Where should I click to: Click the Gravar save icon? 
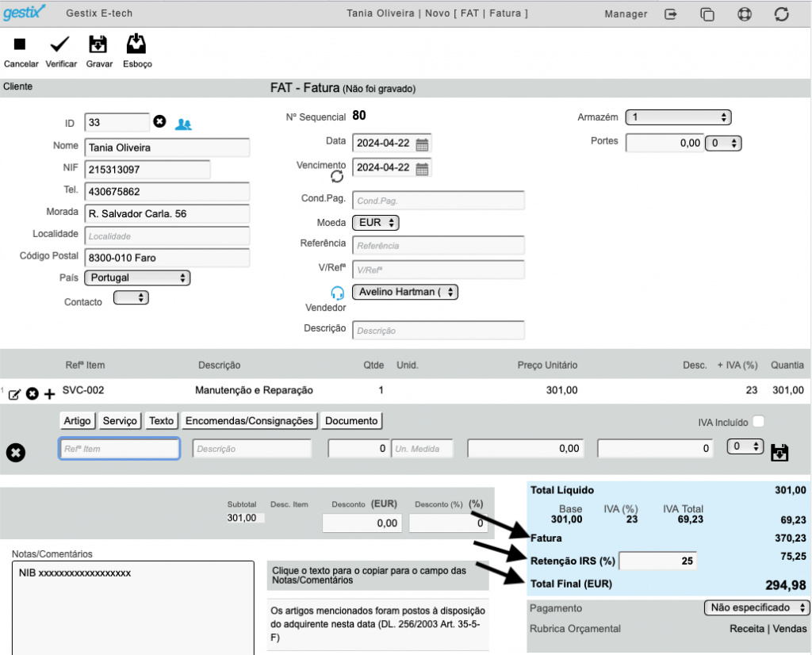click(98, 44)
